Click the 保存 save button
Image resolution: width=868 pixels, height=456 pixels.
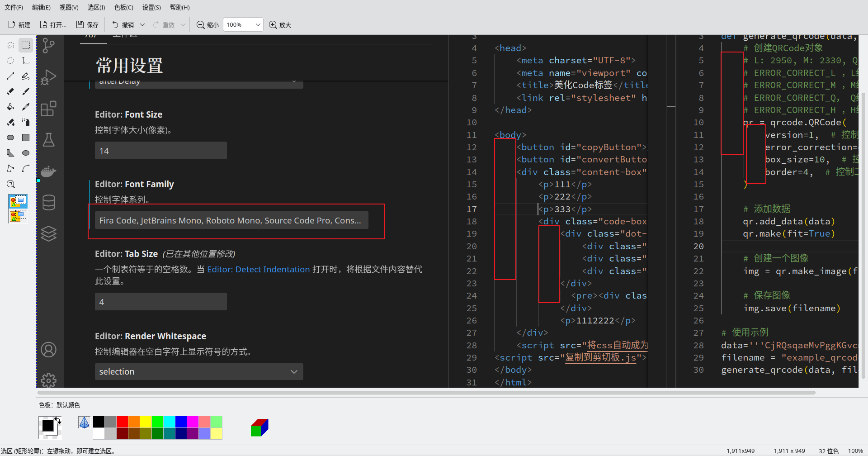coord(87,25)
